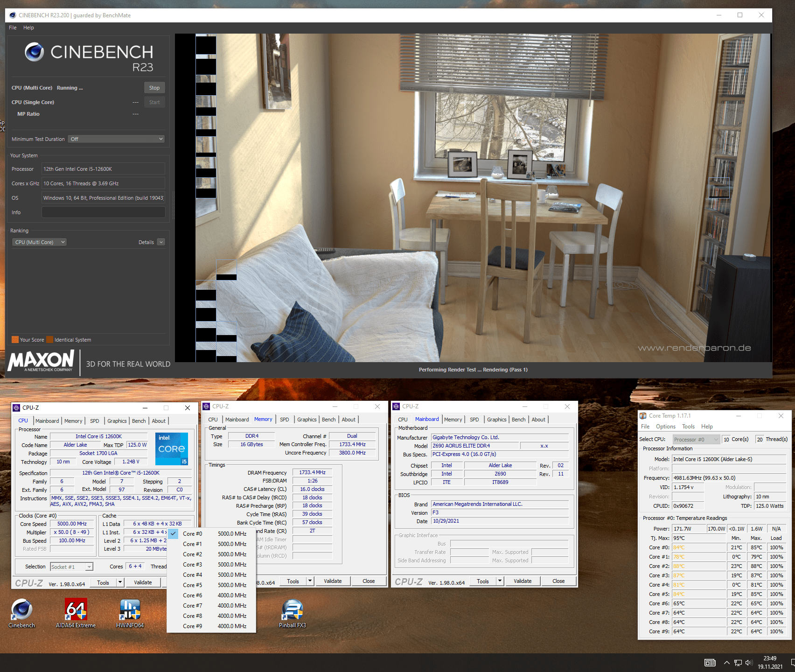Screen dimensions: 795x672
Task: Show hidden tray icons with the chevron
Action: pyautogui.click(x=727, y=663)
